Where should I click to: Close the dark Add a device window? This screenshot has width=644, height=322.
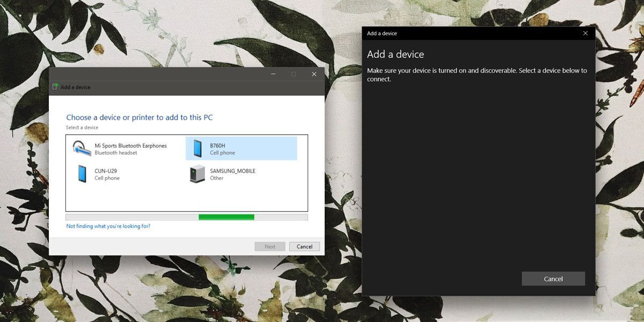tap(585, 33)
